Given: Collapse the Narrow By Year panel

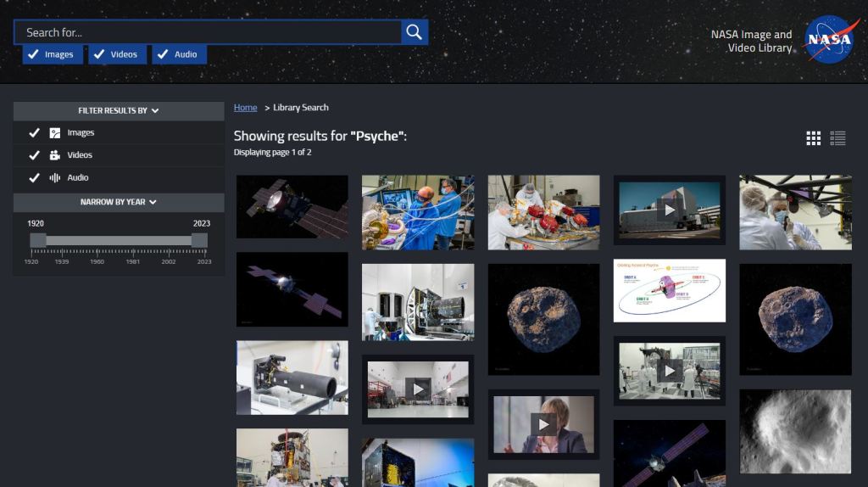Looking at the screenshot, I should [x=119, y=202].
